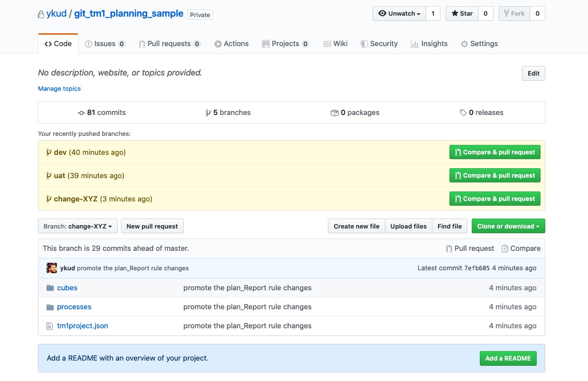Compare & pull request for uat branch
The height and width of the screenshot is (381, 588).
pyautogui.click(x=495, y=175)
